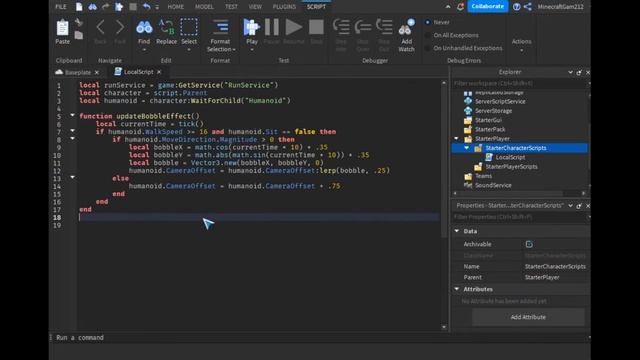Image resolution: width=640 pixels, height=360 pixels.
Task: Open the FILE menu
Action: (x=61, y=7)
